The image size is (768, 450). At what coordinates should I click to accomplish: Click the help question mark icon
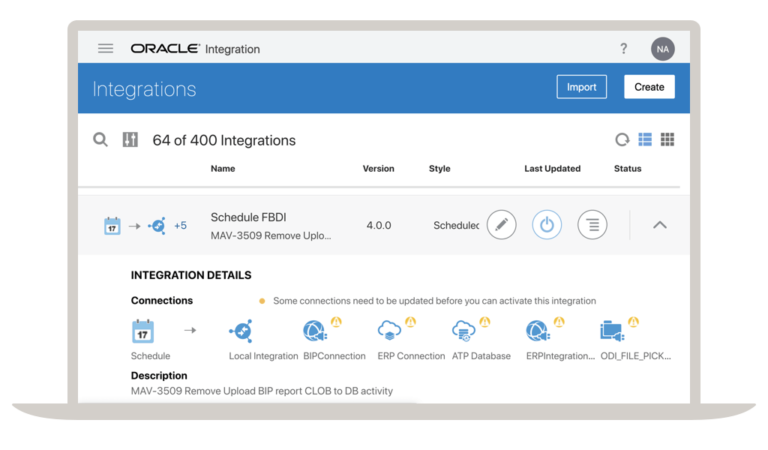pos(624,48)
